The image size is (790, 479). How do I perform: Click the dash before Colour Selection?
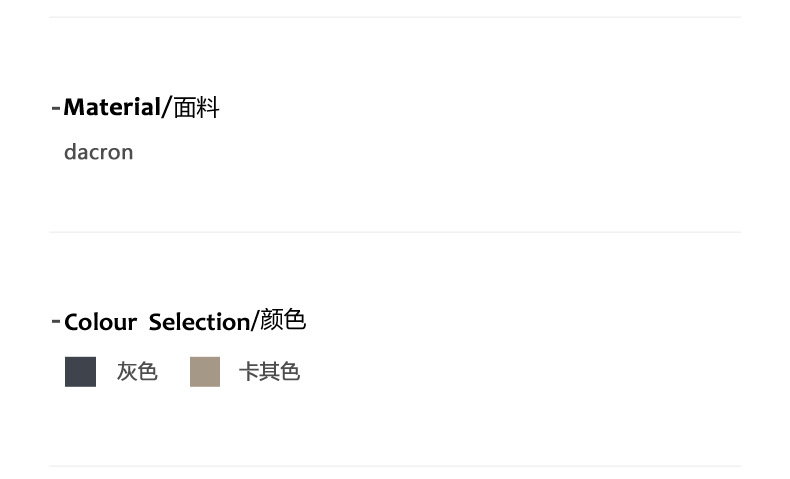click(x=56, y=321)
